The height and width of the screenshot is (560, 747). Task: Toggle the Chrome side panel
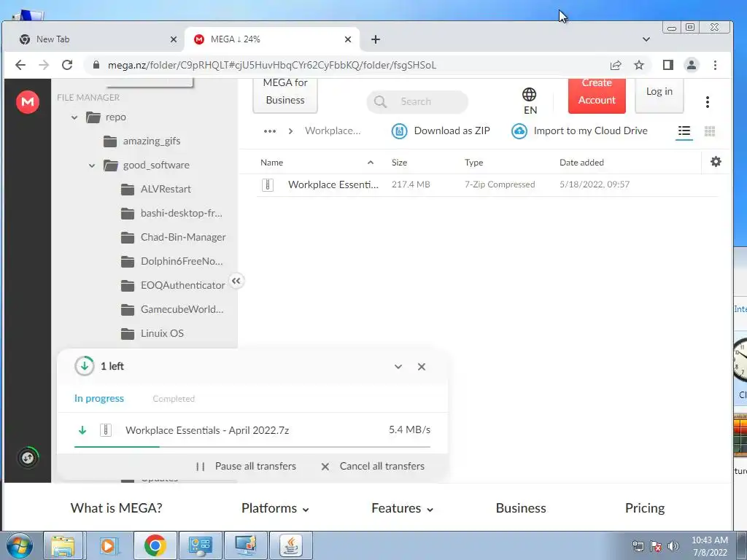click(x=668, y=65)
